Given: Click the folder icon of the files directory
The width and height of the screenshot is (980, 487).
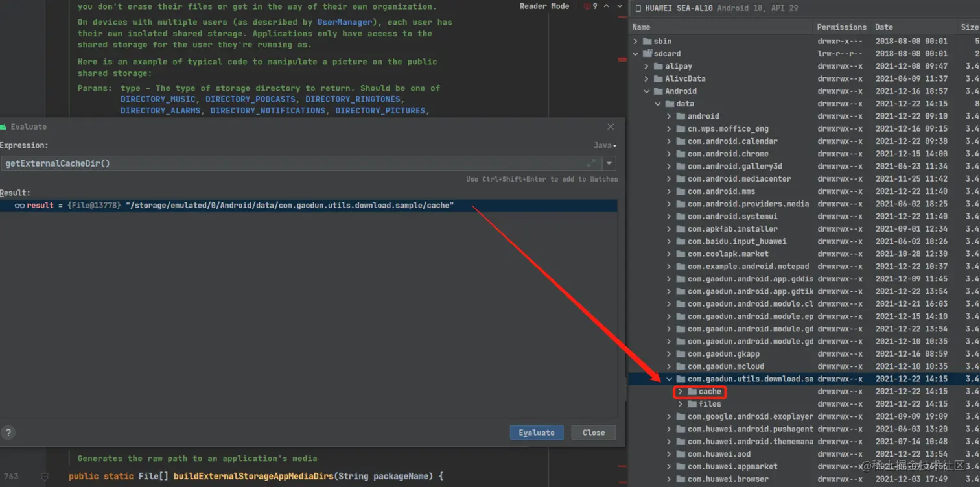Looking at the screenshot, I should click(692, 404).
